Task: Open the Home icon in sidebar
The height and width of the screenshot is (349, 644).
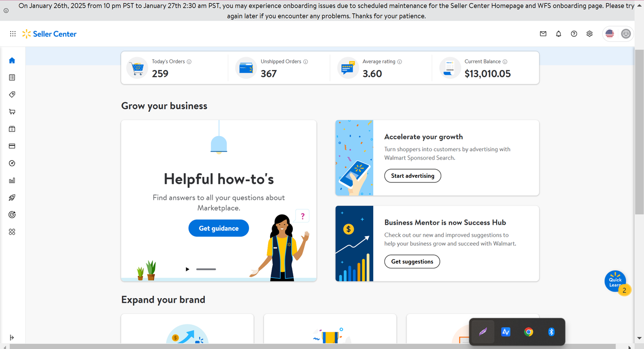Action: pos(12,60)
